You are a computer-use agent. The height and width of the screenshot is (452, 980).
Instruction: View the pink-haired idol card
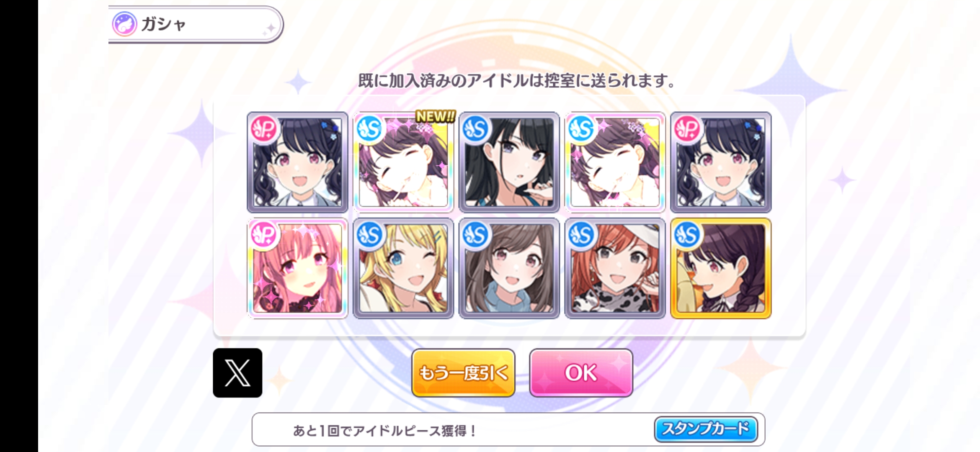pos(297,268)
